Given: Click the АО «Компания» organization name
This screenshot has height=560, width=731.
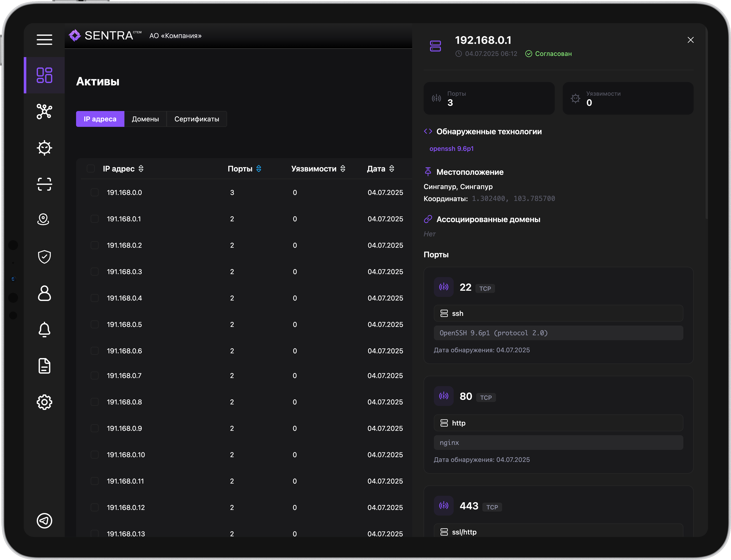Looking at the screenshot, I should click(175, 36).
